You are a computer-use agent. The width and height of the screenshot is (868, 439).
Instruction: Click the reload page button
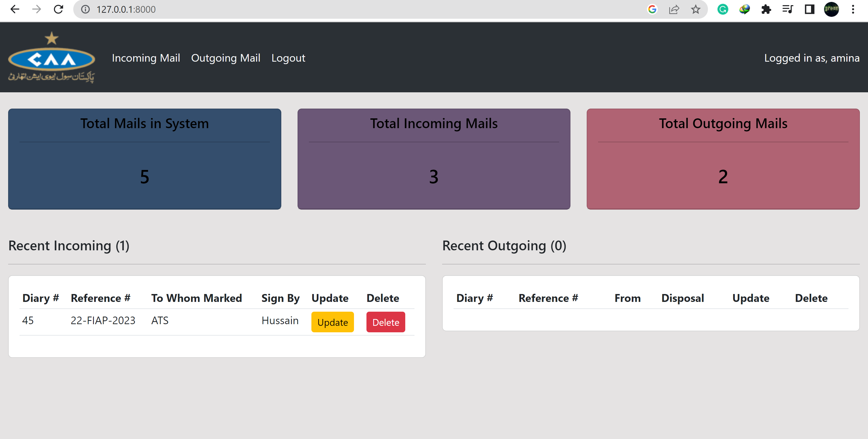pos(58,9)
